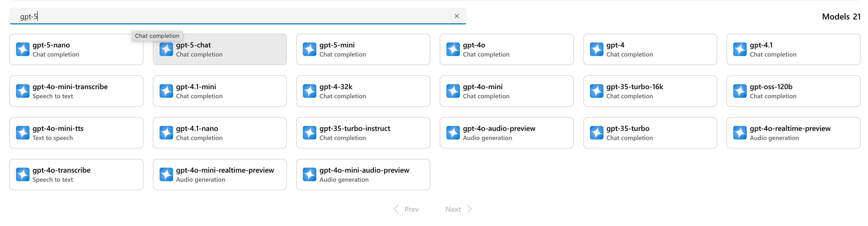Screen dimensions: 868x226
Task: Select the gpt-35-turbo-instruct model name
Action: [355, 129]
